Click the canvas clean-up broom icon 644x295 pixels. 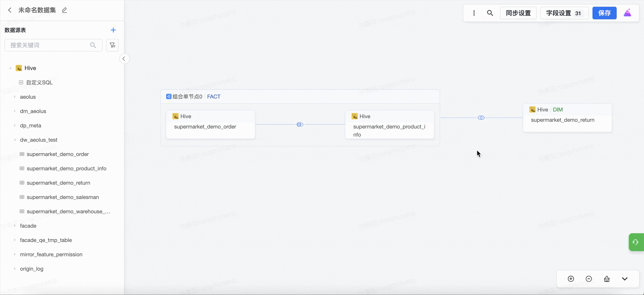click(x=607, y=279)
